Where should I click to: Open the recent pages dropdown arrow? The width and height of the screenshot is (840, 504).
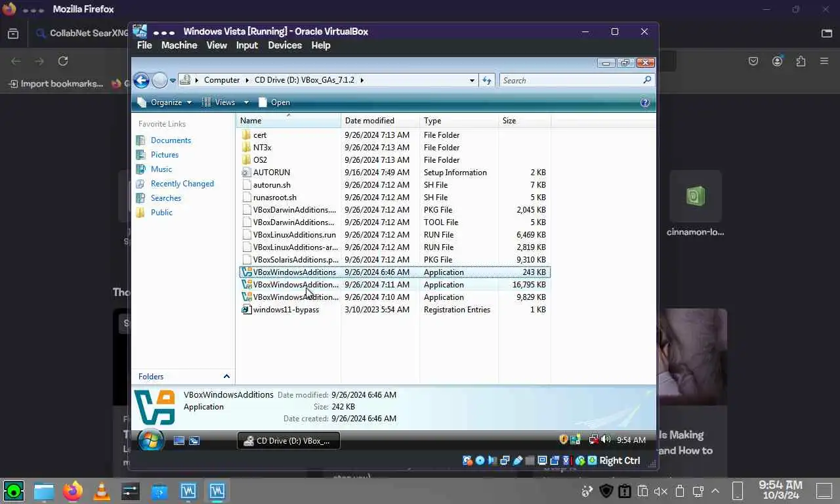pos(173,81)
